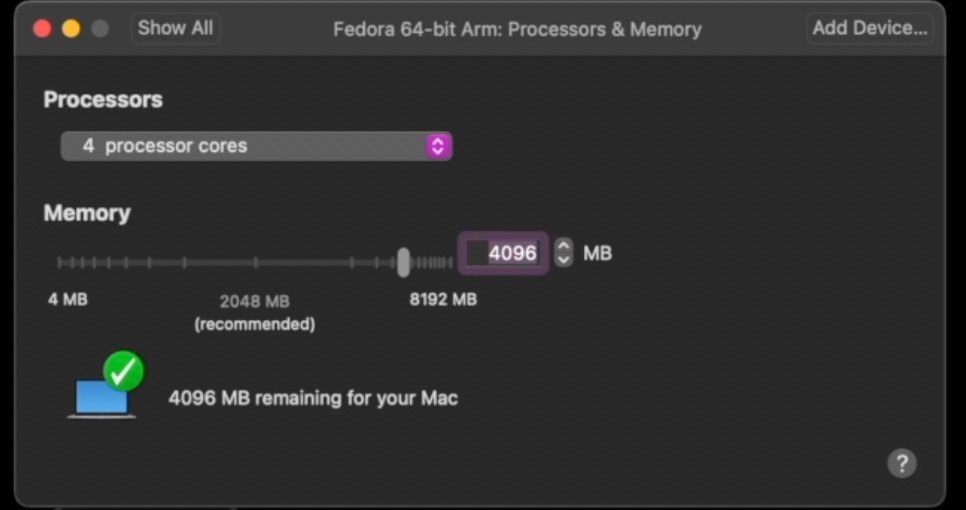Screen dimensions: 966x510
Task: Open the Add Device... dialog
Action: (x=870, y=28)
